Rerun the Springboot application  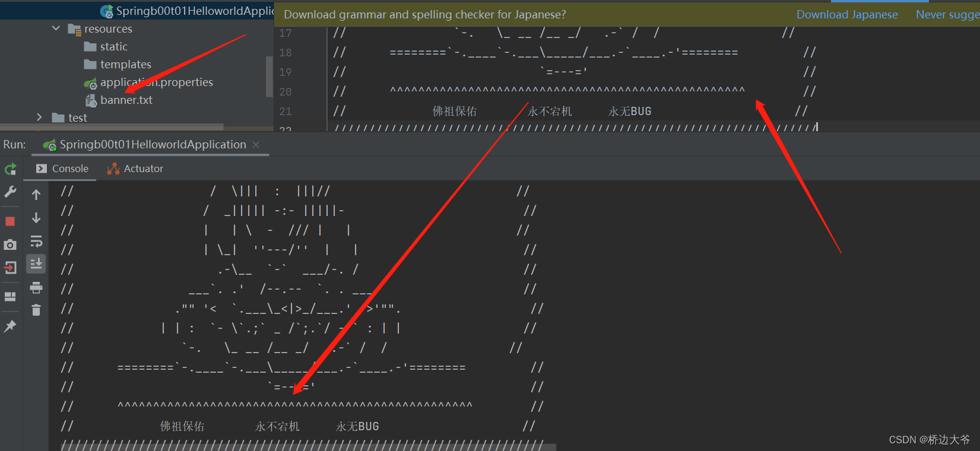coord(10,169)
